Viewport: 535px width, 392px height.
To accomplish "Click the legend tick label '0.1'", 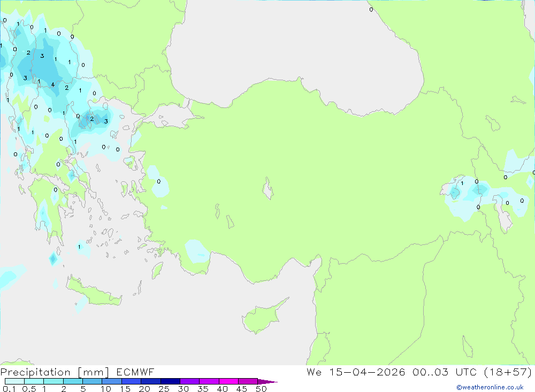I will click(9, 389).
